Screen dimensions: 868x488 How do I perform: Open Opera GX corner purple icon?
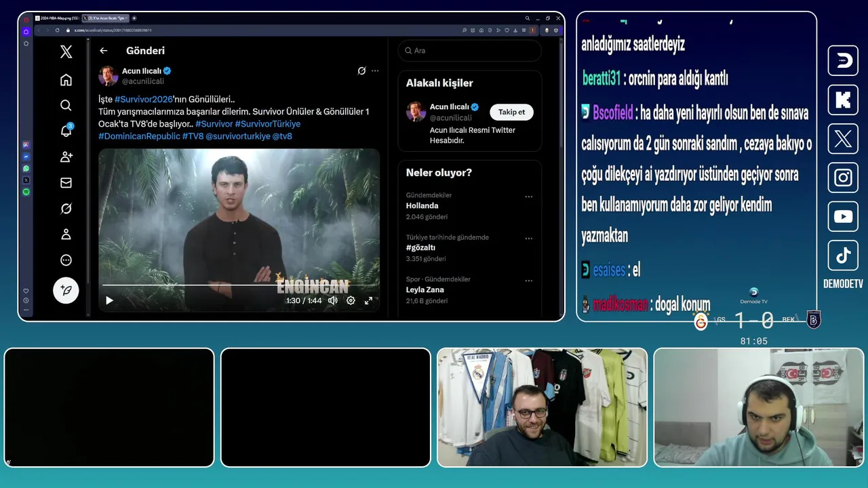point(26,31)
